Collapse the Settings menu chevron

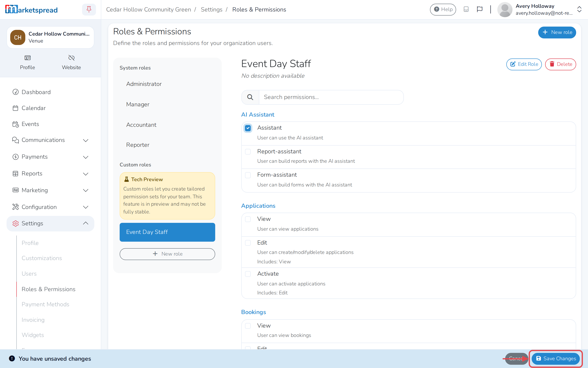click(86, 223)
